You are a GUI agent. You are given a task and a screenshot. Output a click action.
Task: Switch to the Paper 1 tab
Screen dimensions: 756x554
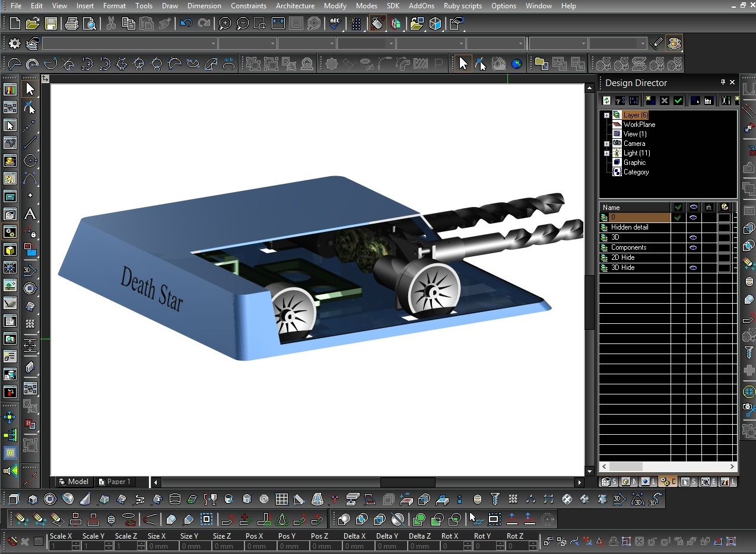(114, 482)
